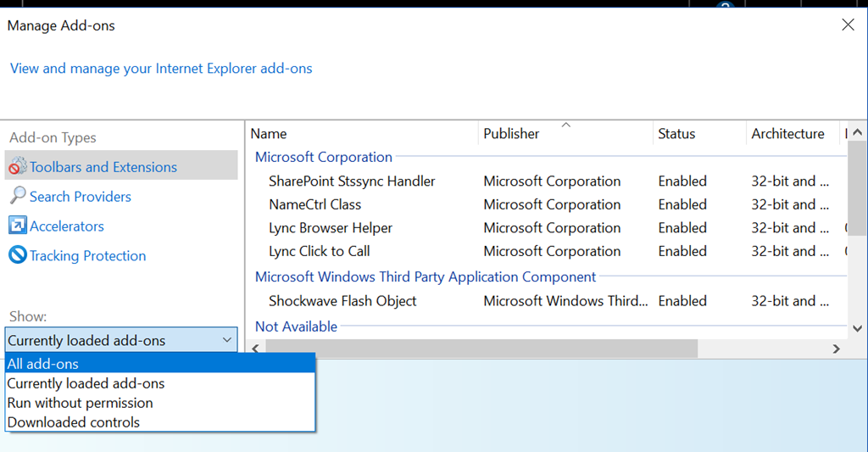Viewport: 868px width, 452px height.
Task: Close the Manage Add-ons dialog
Action: tap(848, 25)
